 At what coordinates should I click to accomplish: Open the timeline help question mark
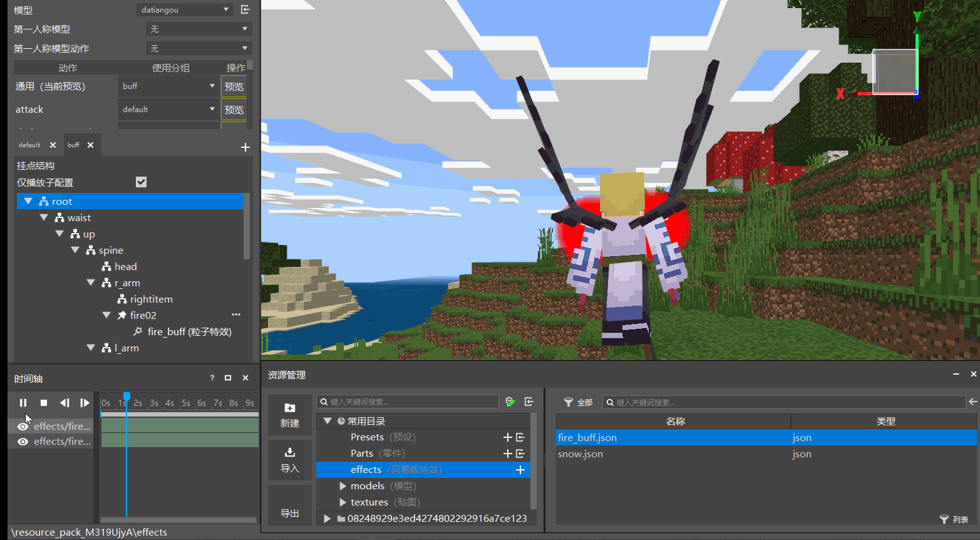tap(212, 378)
